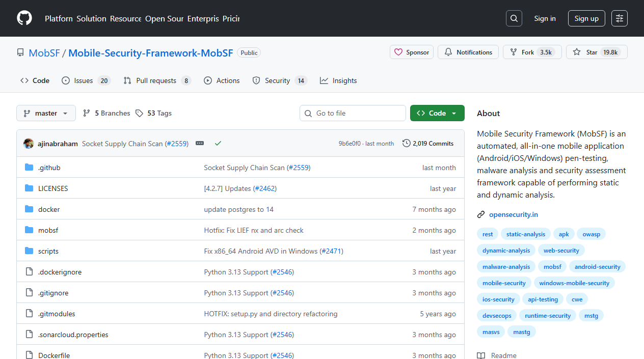The height and width of the screenshot is (359, 644).
Task: Open the Solution menu in header
Action: [x=92, y=18]
